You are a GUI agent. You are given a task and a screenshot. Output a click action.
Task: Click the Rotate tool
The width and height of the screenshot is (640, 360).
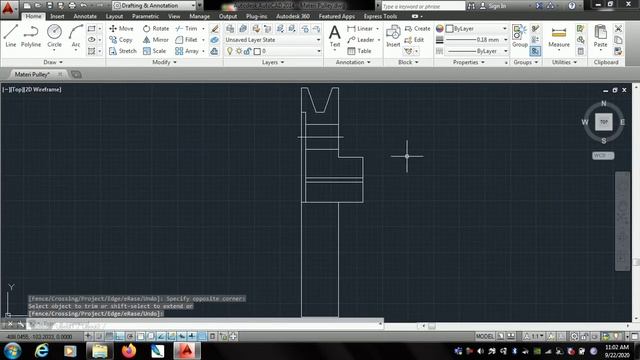point(156,29)
